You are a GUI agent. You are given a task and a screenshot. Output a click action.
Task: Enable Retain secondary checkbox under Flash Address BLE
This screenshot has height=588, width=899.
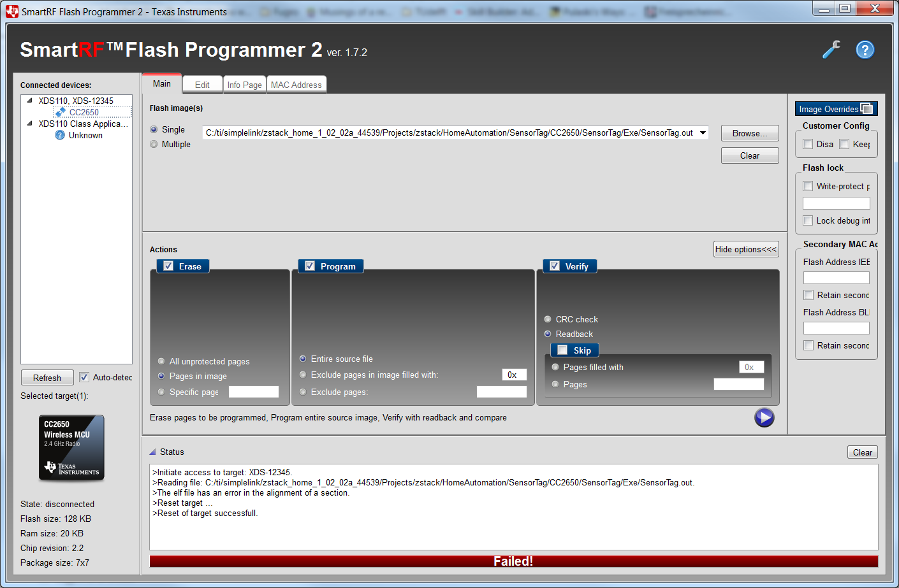point(808,345)
